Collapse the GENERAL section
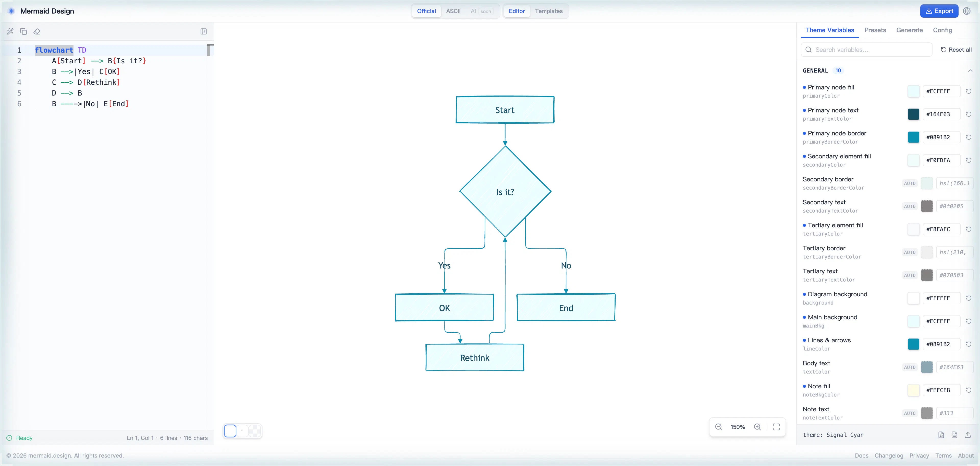 click(x=970, y=71)
